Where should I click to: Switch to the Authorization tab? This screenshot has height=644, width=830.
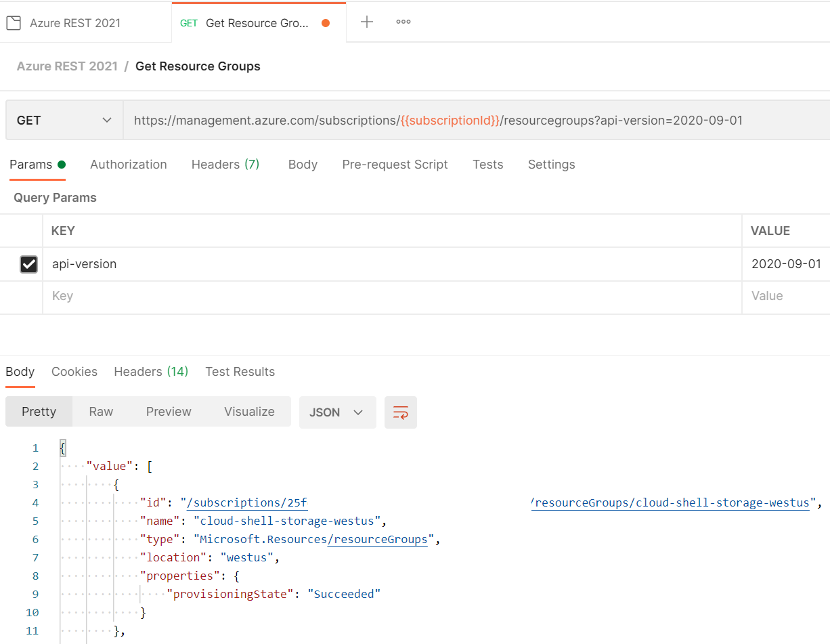pos(128,164)
